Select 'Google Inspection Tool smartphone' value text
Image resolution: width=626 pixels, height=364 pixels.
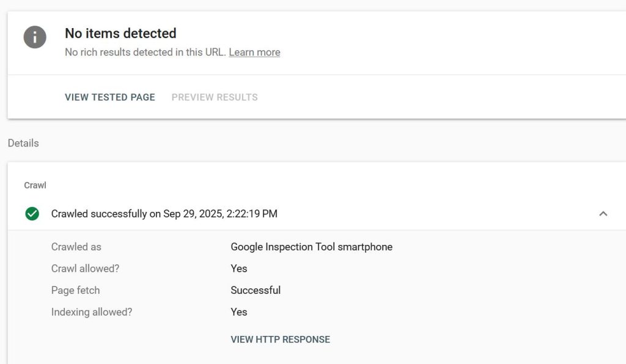(311, 247)
